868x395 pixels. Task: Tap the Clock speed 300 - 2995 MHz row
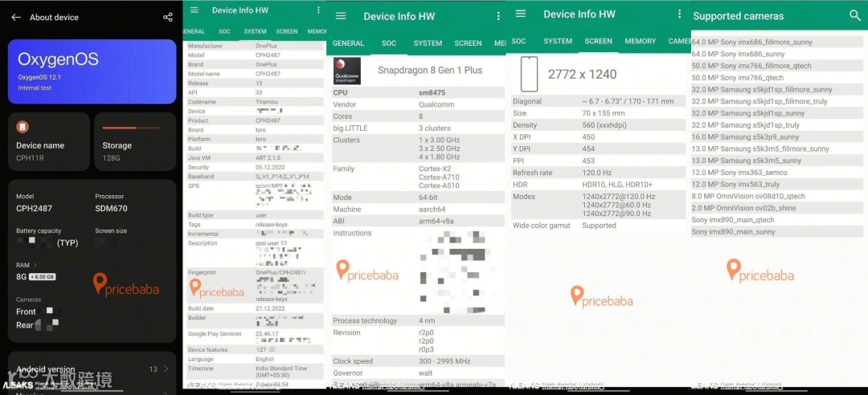(418, 361)
